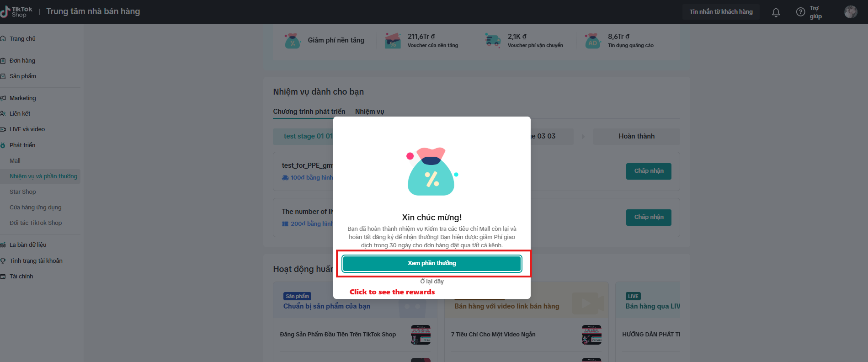Open Tài chính in the sidebar
The image size is (868, 362).
click(x=21, y=276)
